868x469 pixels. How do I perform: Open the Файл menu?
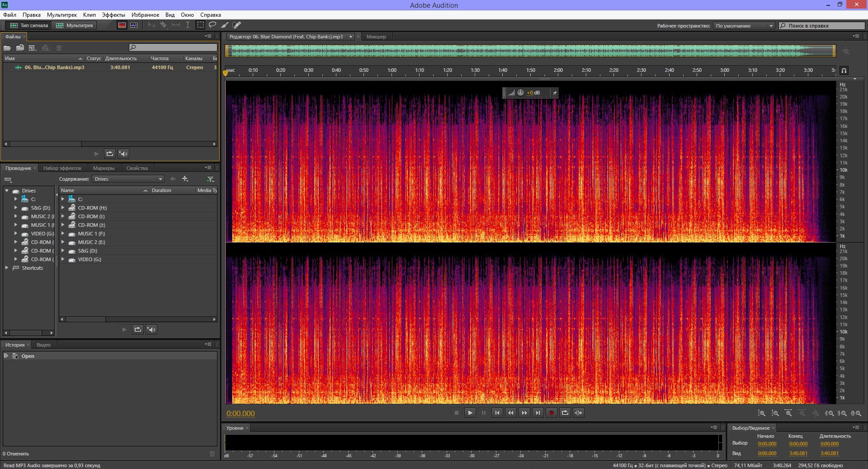coord(10,15)
